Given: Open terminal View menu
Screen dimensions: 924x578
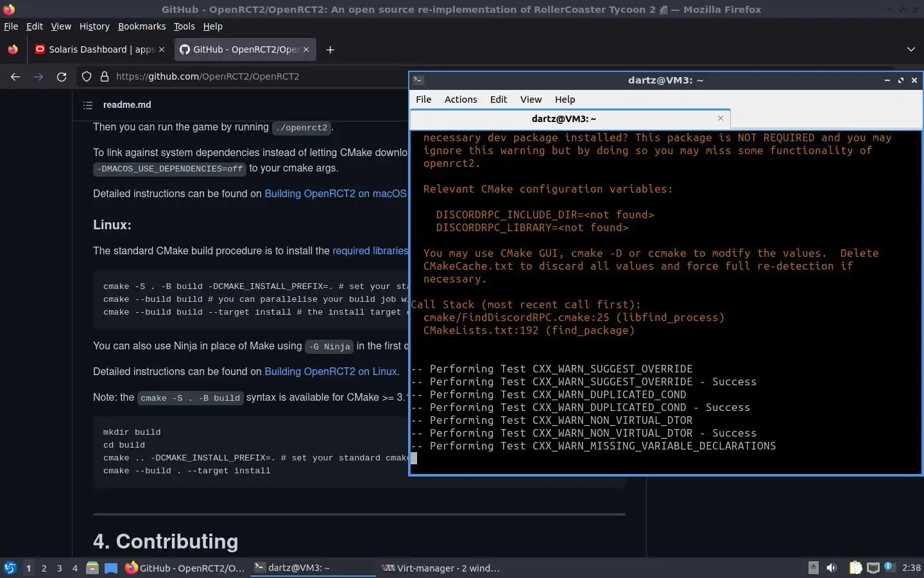Looking at the screenshot, I should coord(531,100).
